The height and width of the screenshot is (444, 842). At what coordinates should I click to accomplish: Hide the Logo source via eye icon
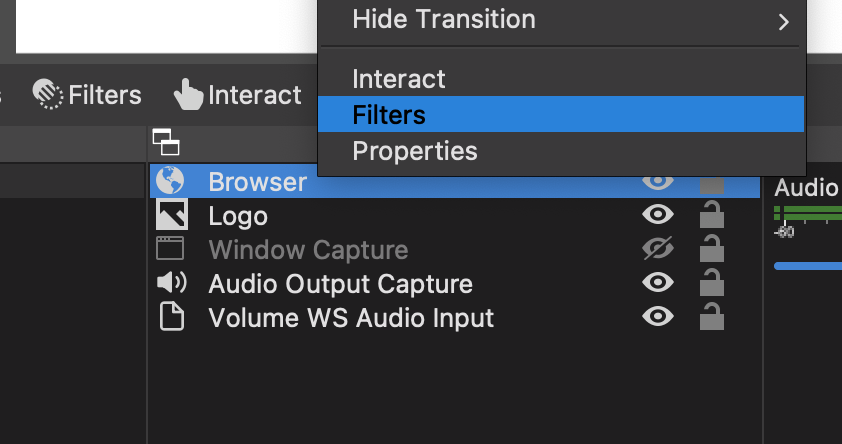(x=658, y=214)
